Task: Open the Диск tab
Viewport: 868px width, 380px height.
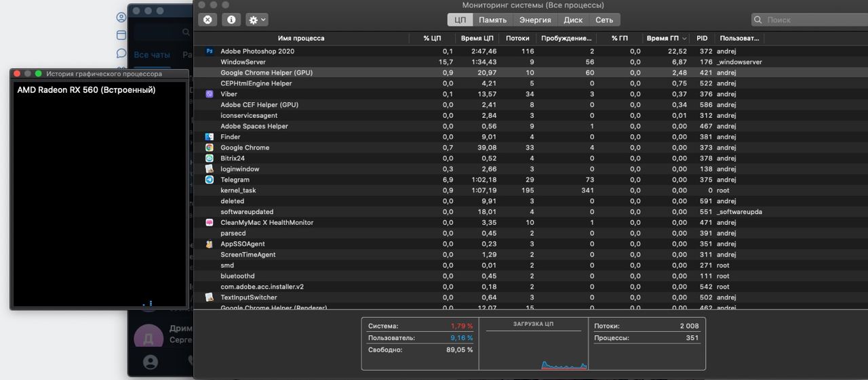Action: click(573, 20)
